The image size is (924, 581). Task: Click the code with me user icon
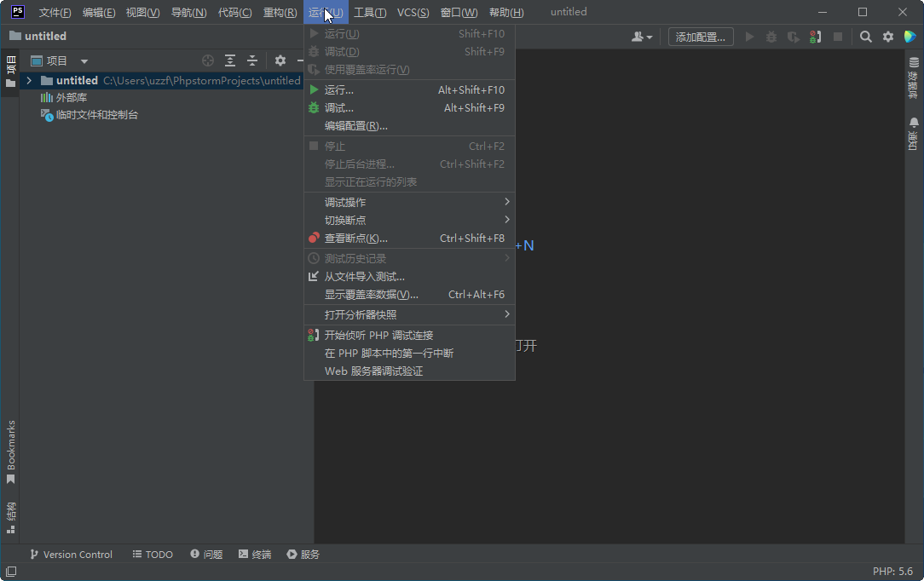pos(642,37)
